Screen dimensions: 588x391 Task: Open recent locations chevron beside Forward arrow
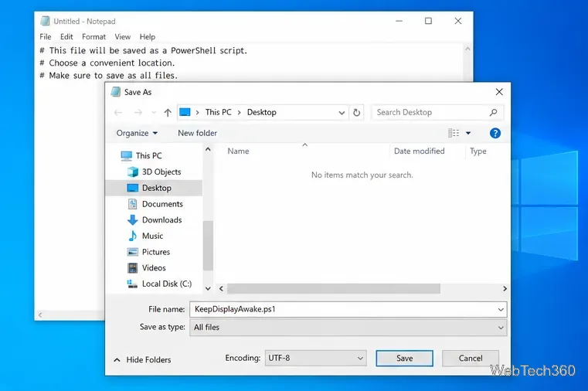coord(154,113)
